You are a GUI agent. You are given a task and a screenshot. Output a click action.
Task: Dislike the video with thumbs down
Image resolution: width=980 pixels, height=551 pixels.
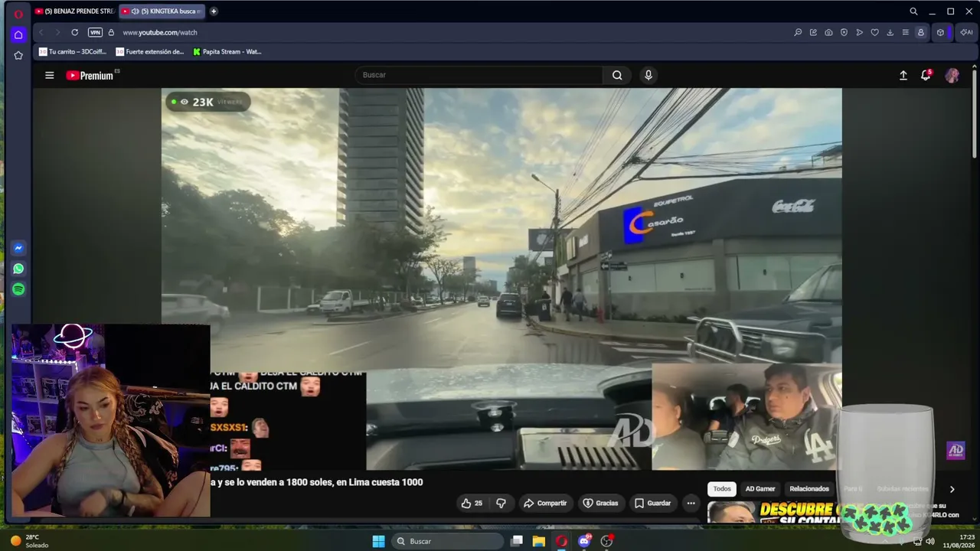point(501,503)
